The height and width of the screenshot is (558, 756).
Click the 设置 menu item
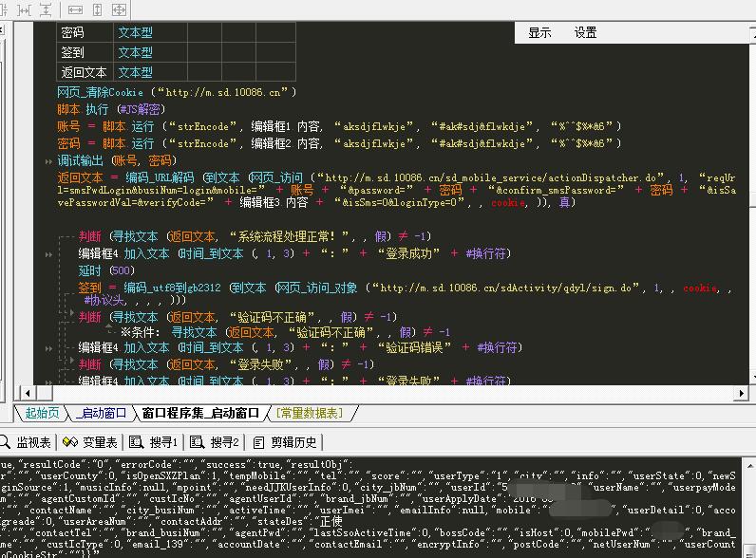point(585,32)
